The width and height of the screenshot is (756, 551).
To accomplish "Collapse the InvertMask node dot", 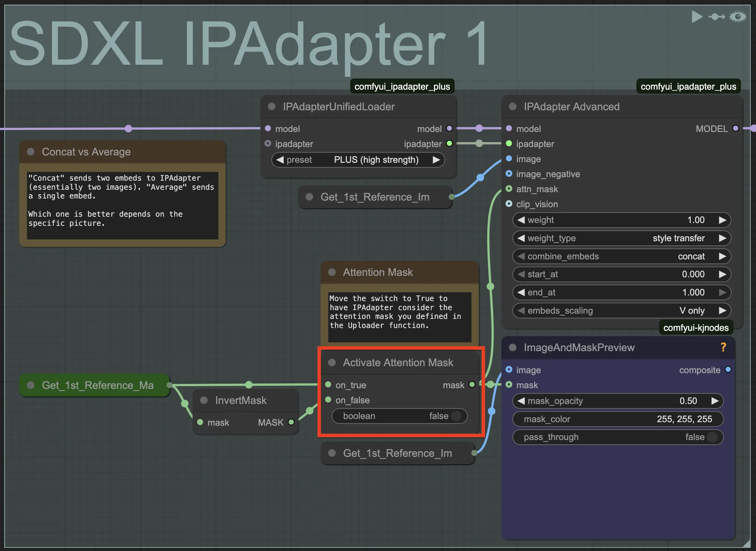I will tap(204, 400).
